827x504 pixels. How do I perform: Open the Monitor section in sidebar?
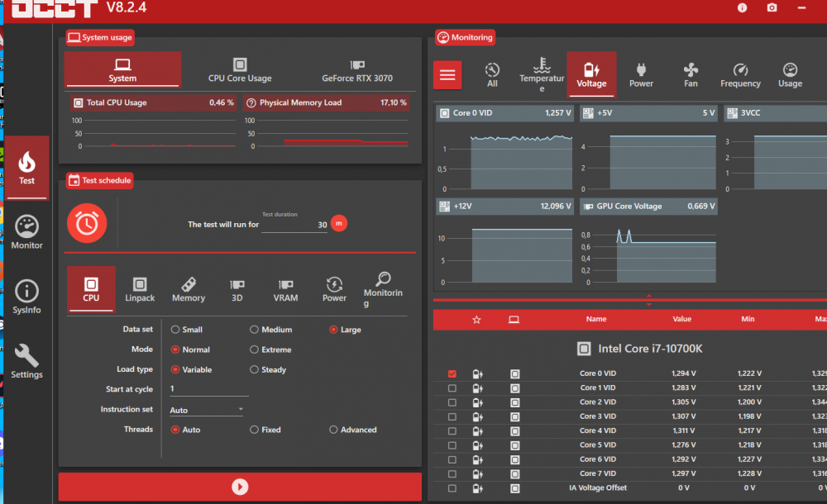27,232
